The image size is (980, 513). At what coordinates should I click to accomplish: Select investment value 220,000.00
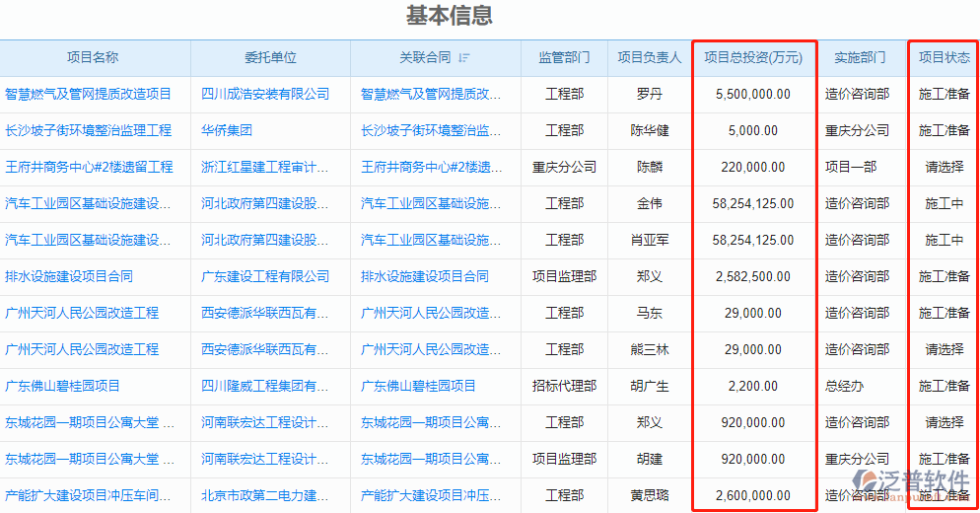pos(753,167)
